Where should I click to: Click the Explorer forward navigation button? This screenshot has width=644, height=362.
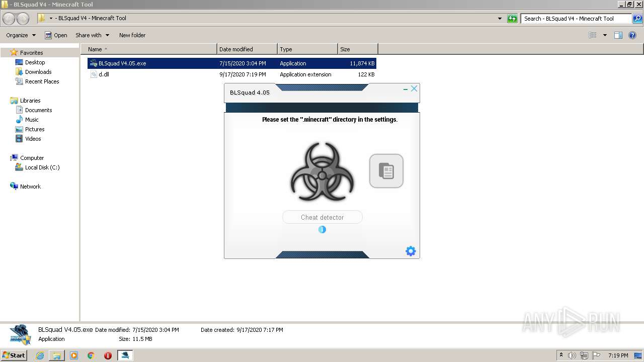[x=23, y=19]
